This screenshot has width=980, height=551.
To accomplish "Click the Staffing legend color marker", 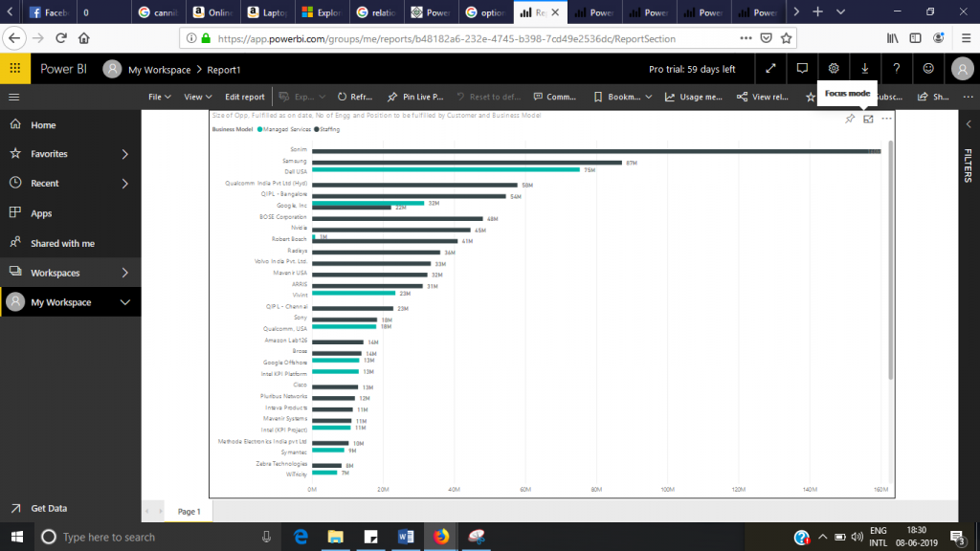I will (316, 129).
